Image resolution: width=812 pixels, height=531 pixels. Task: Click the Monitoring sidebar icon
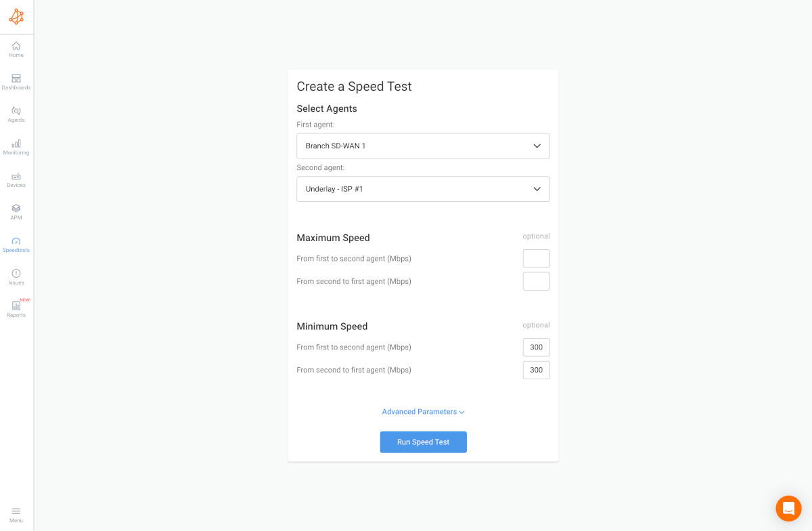click(x=16, y=146)
